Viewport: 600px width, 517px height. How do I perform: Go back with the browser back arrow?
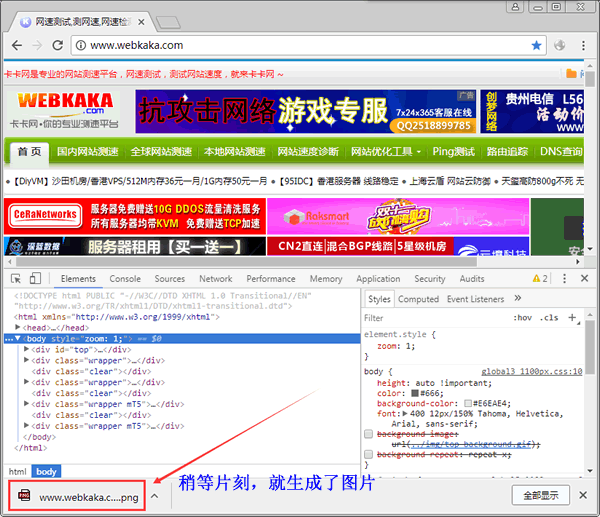point(16,46)
